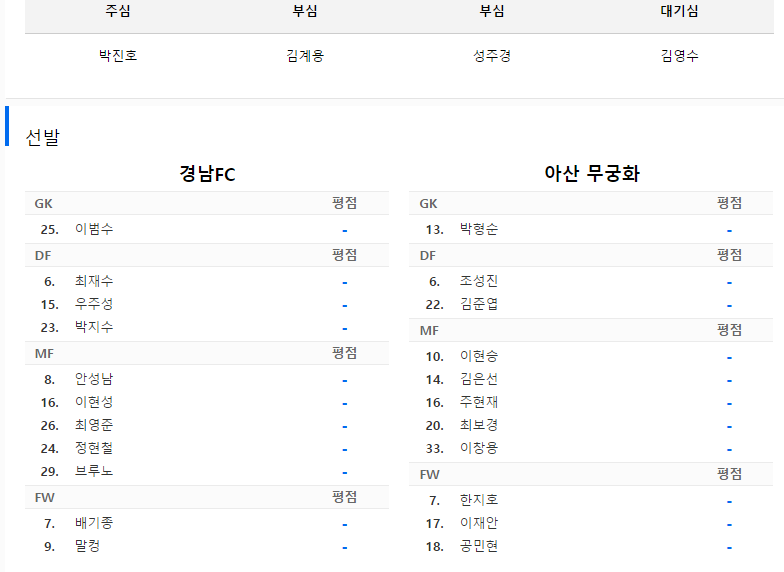Select midfielder 정현철
Screen dimensions: 784x572
coord(94,448)
